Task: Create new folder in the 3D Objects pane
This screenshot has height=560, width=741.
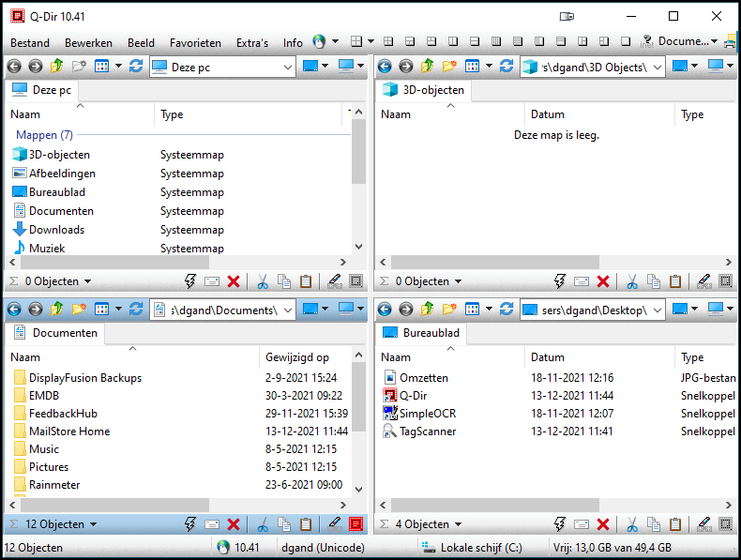Action: [x=449, y=67]
